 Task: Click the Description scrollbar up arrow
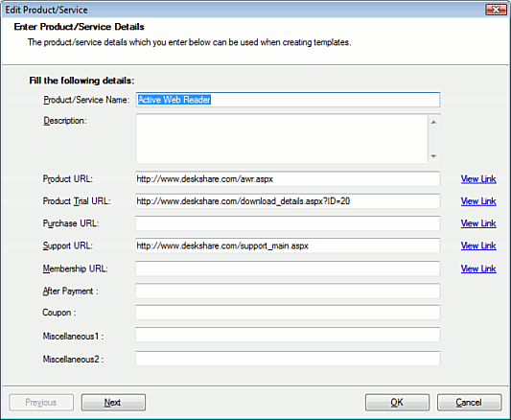pos(433,122)
